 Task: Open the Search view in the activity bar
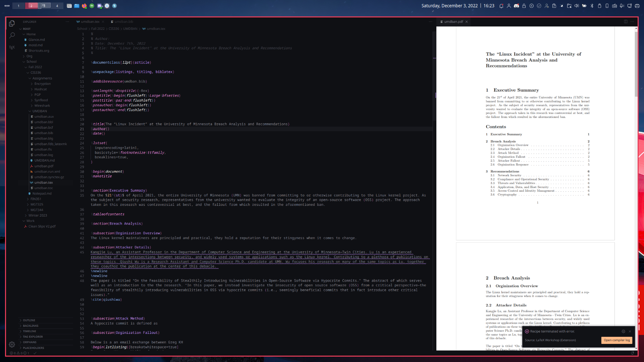click(x=12, y=35)
